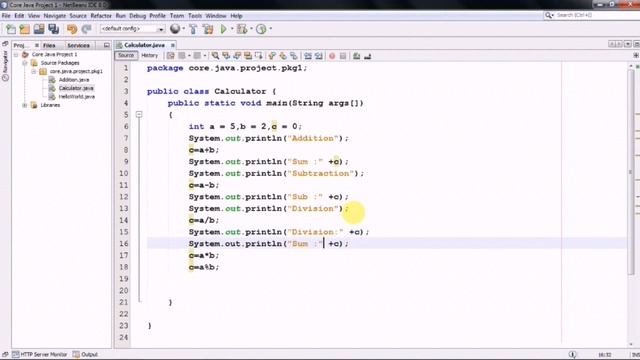
Task: Close the Calculator.java editor tab
Action: click(x=173, y=45)
